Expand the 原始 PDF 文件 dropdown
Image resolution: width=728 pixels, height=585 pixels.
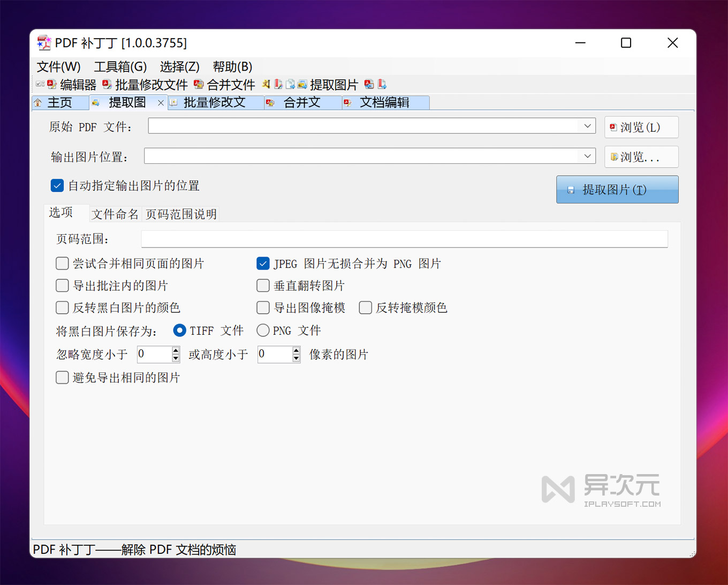587,126
